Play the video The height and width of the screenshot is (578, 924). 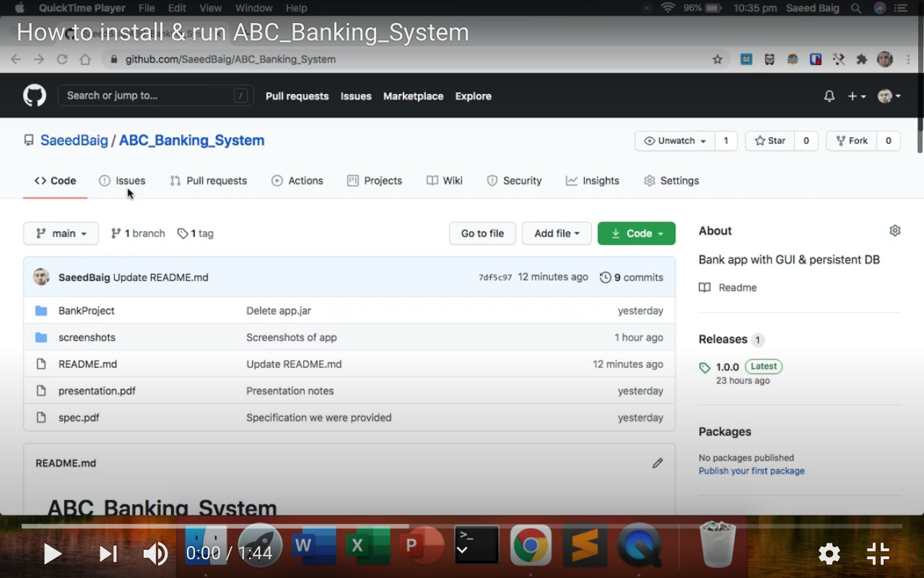(x=52, y=554)
